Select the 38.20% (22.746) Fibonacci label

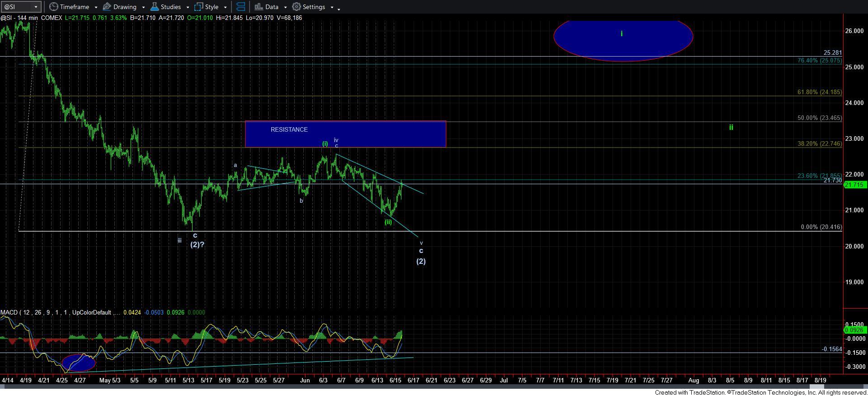[819, 143]
